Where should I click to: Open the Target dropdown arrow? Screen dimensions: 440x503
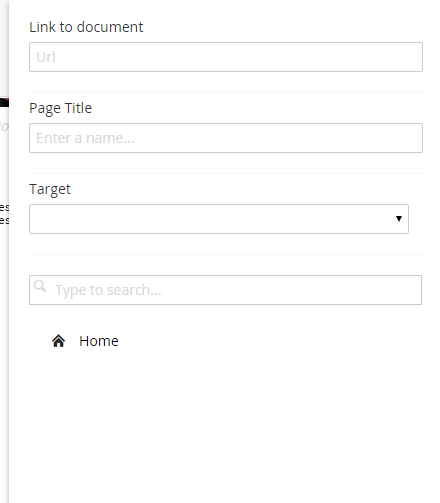pyautogui.click(x=399, y=219)
